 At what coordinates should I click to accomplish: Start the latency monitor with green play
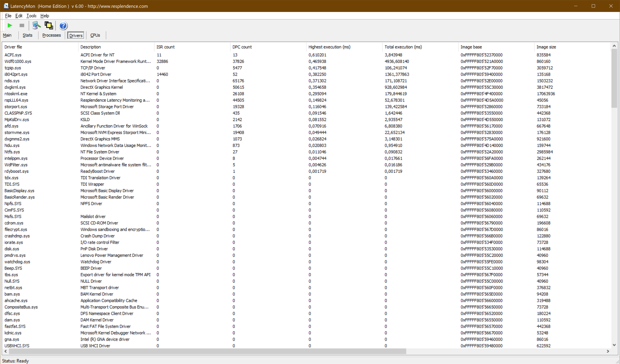[x=10, y=26]
